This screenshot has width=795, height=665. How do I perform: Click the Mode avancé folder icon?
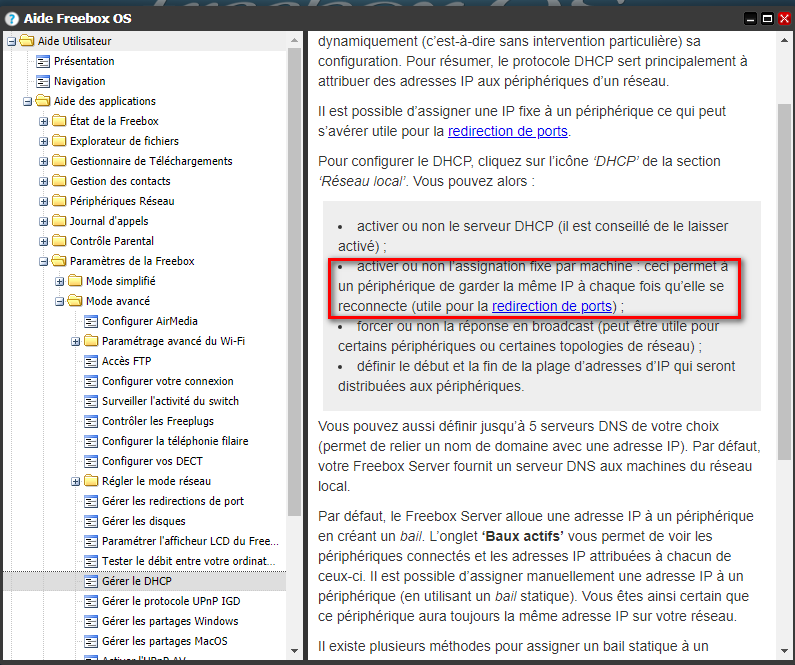click(75, 301)
